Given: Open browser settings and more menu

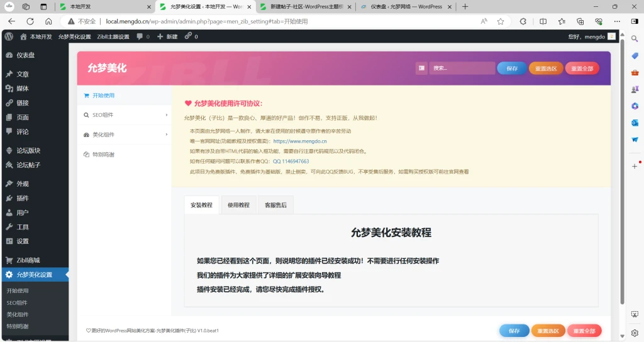Looking at the screenshot, I should [x=617, y=21].
